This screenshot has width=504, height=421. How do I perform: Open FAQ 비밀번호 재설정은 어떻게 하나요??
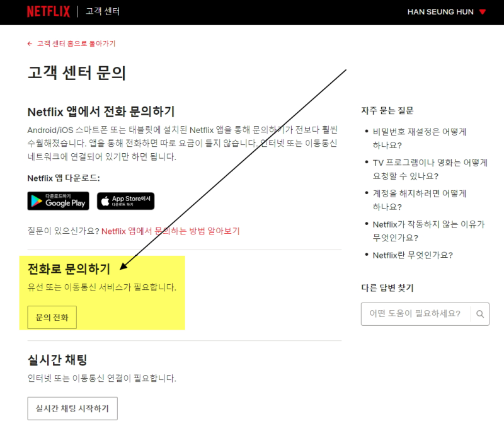point(419,138)
